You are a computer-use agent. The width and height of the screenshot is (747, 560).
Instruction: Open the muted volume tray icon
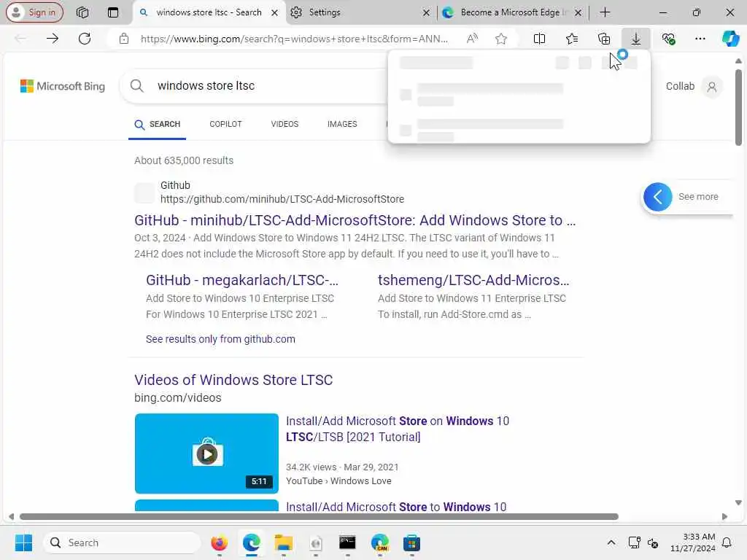pyautogui.click(x=653, y=542)
